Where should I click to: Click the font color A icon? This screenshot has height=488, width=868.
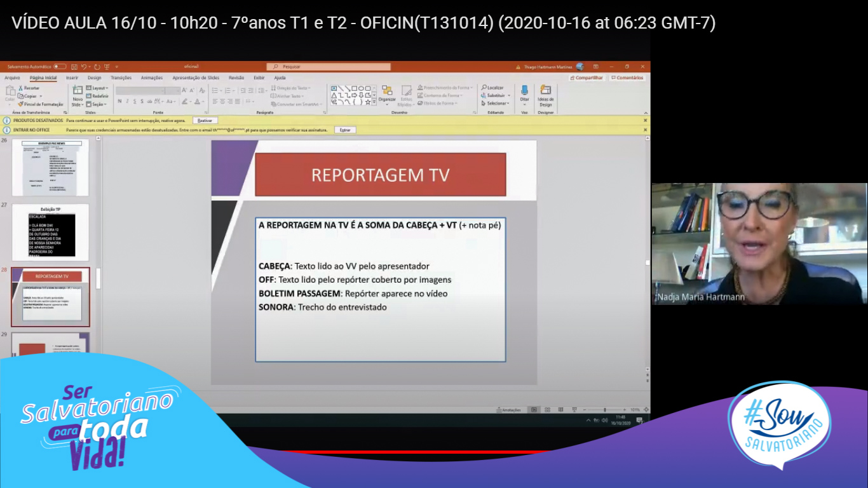(198, 101)
